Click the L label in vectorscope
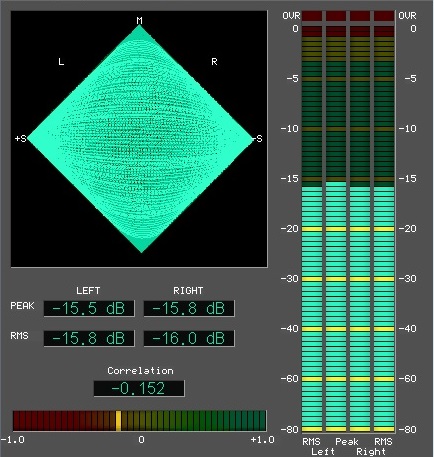Screen dimensions: 434x457 61,62
